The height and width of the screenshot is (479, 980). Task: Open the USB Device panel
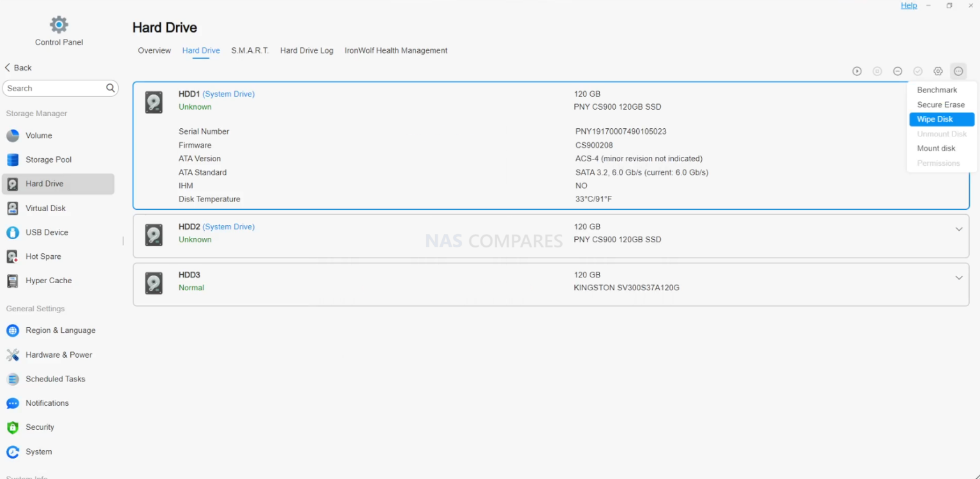click(x=13, y=232)
